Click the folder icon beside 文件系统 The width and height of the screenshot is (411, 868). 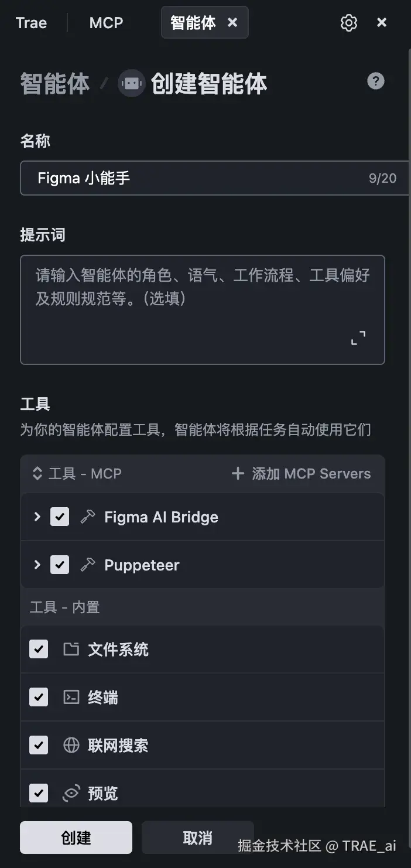tap(72, 649)
